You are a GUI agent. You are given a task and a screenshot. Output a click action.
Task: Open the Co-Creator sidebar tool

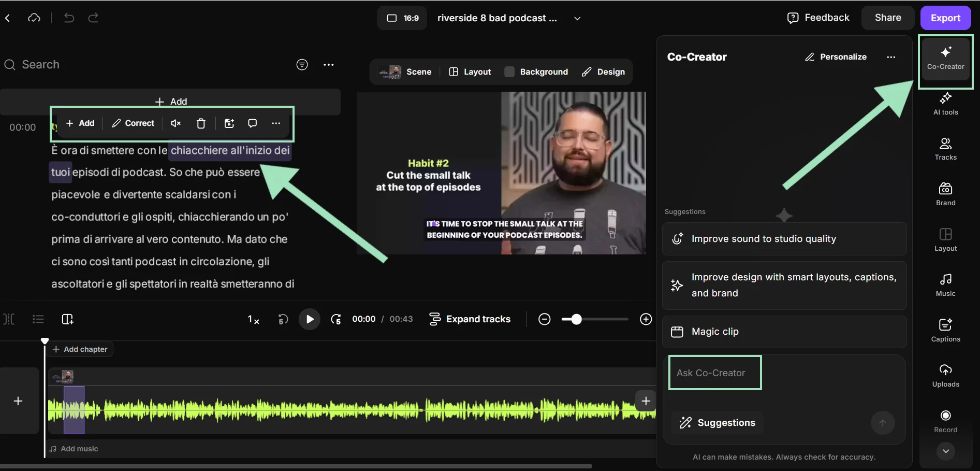[945, 59]
